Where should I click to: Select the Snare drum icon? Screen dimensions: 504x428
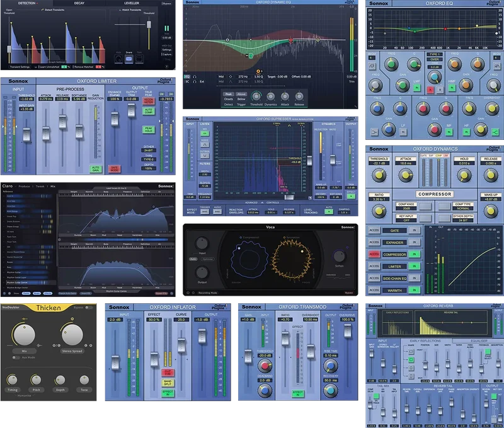[x=129, y=59]
